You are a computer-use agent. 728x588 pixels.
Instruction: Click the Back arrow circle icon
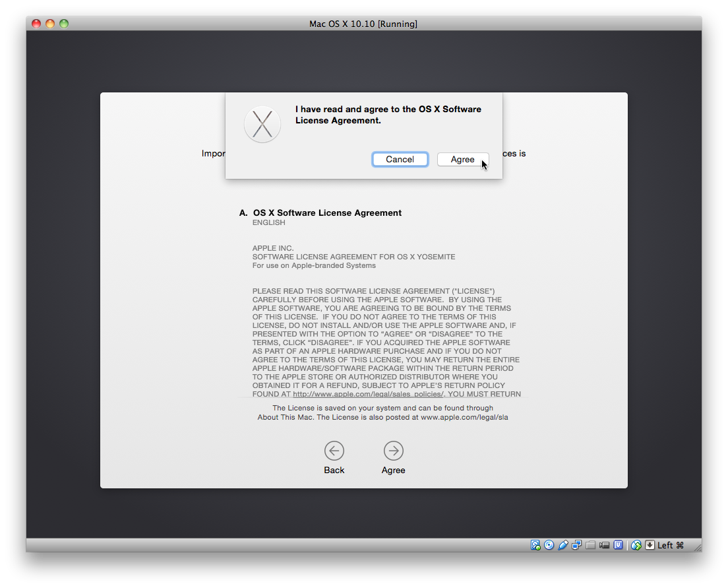[x=334, y=451]
